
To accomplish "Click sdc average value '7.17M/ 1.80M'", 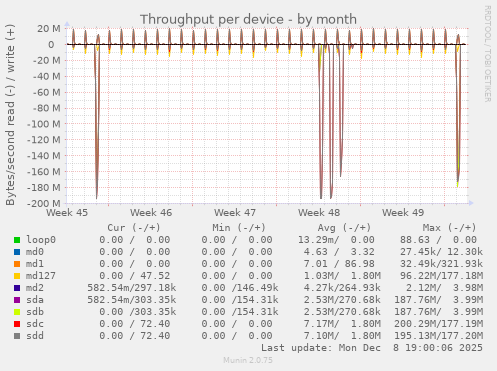I will click(x=342, y=324).
